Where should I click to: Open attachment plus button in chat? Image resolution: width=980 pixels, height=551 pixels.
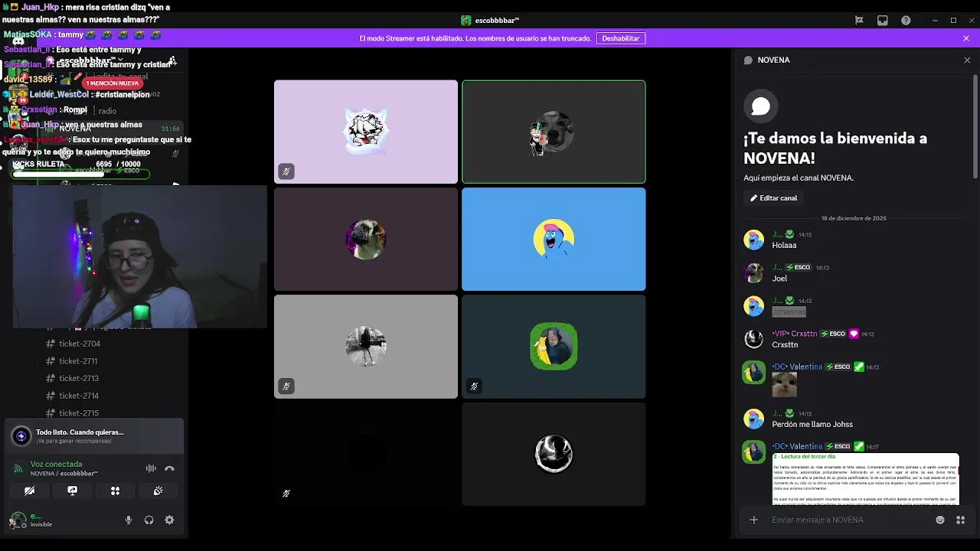pyautogui.click(x=753, y=520)
